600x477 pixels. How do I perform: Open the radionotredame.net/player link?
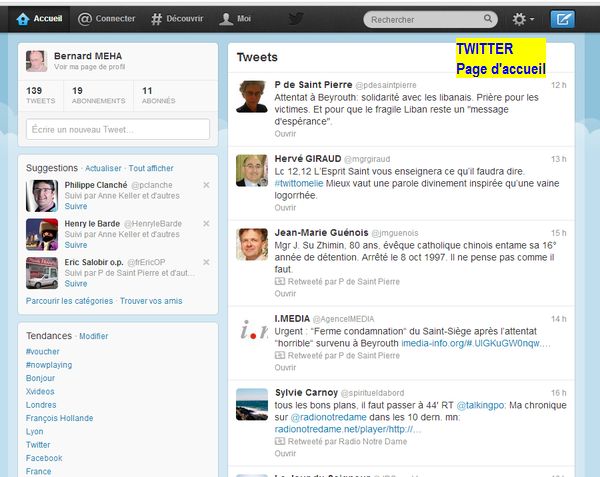click(x=347, y=430)
